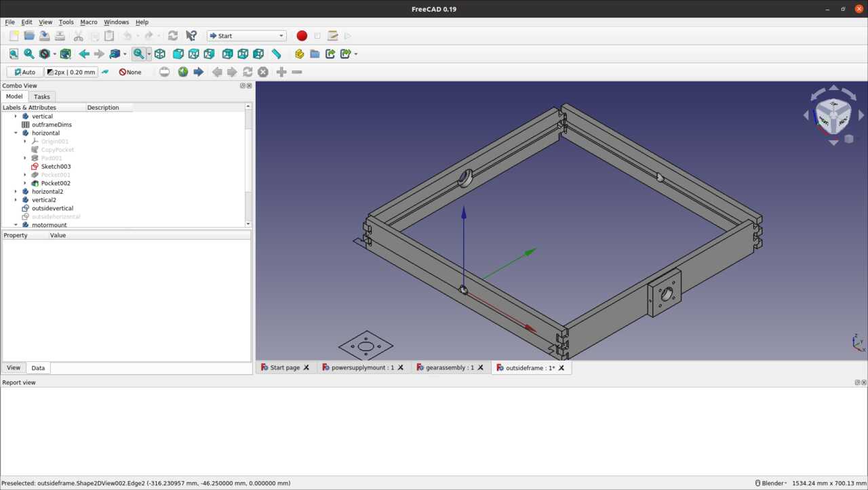Toggle the Auto working plane button
Screen dimensions: 868x490
click(x=24, y=72)
